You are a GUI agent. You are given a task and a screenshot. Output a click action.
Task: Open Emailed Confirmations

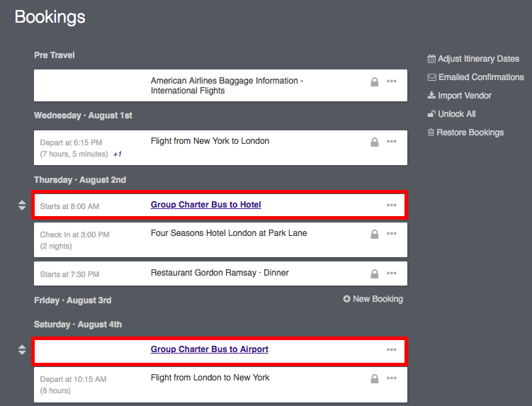click(x=475, y=77)
